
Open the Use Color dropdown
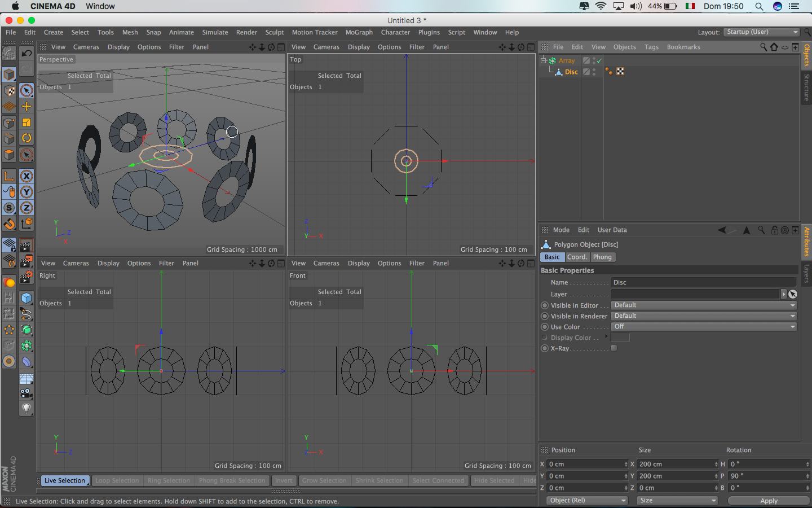[704, 327]
